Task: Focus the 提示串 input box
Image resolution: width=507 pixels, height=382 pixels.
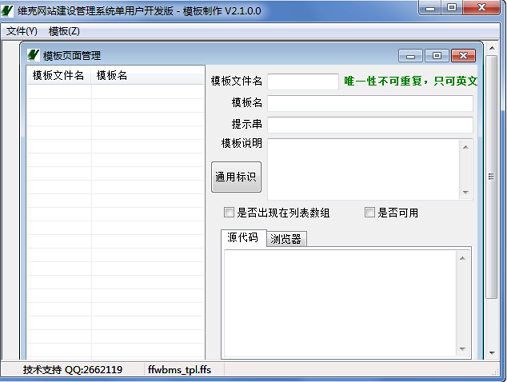Action: 370,125
